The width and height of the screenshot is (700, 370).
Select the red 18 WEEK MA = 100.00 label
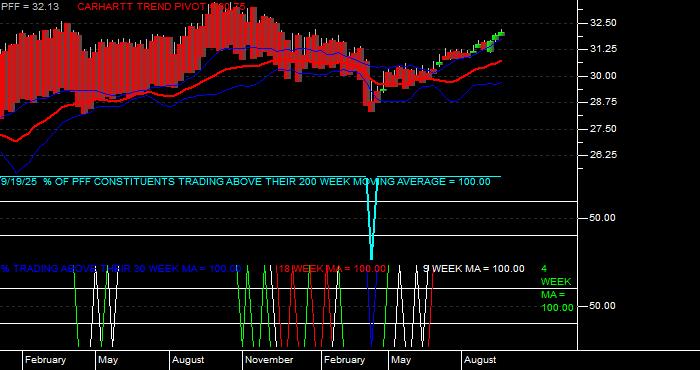(x=332, y=269)
